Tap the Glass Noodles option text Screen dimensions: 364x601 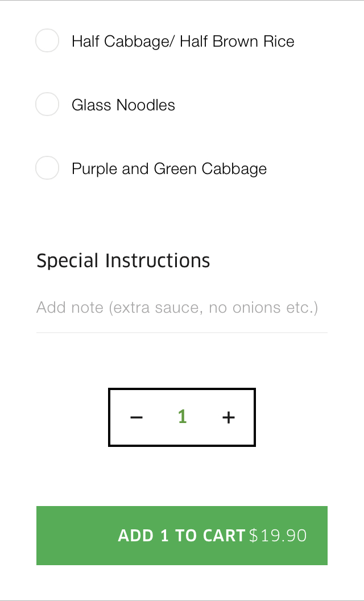(x=123, y=105)
